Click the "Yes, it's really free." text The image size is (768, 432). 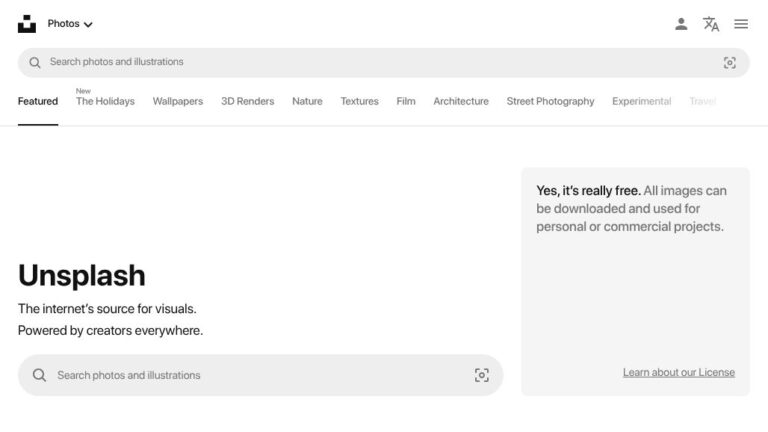[588, 191]
